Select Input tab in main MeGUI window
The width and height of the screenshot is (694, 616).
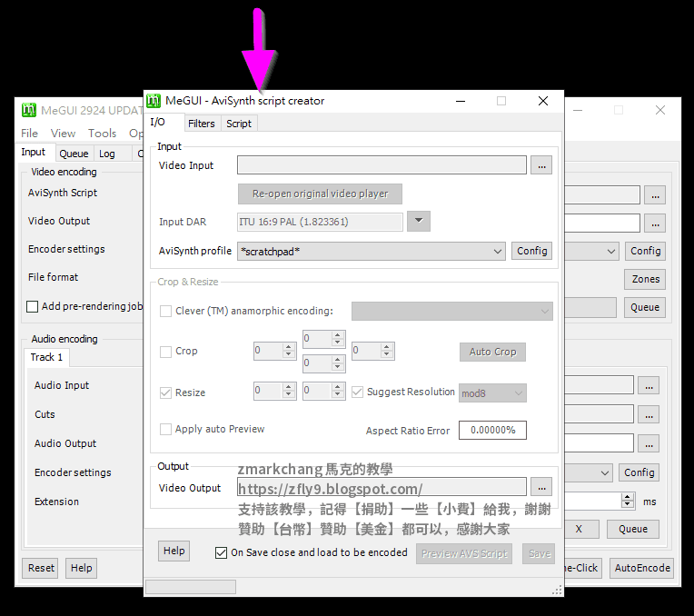34,152
